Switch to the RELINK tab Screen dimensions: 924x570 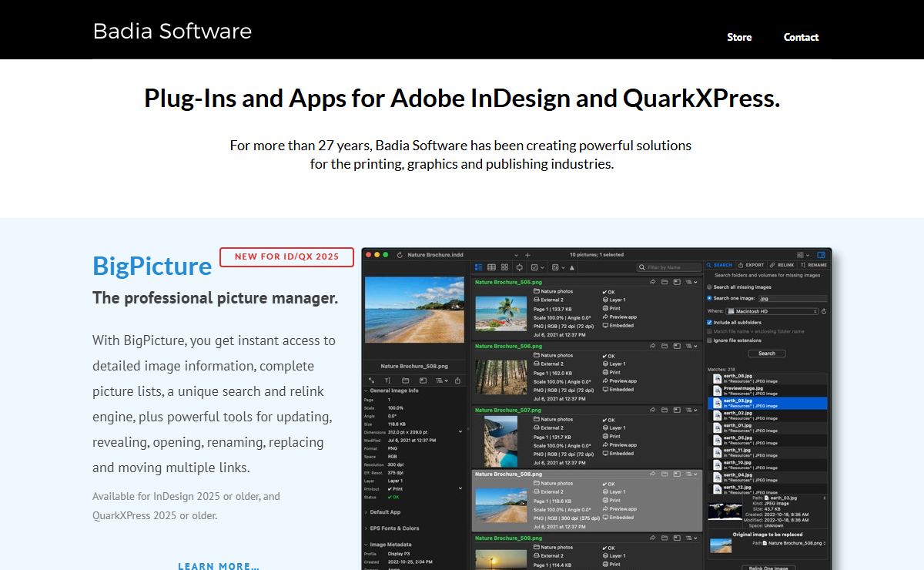click(782, 265)
